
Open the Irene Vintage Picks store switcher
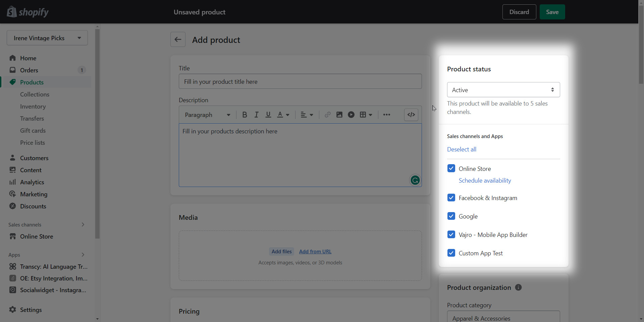[47, 38]
